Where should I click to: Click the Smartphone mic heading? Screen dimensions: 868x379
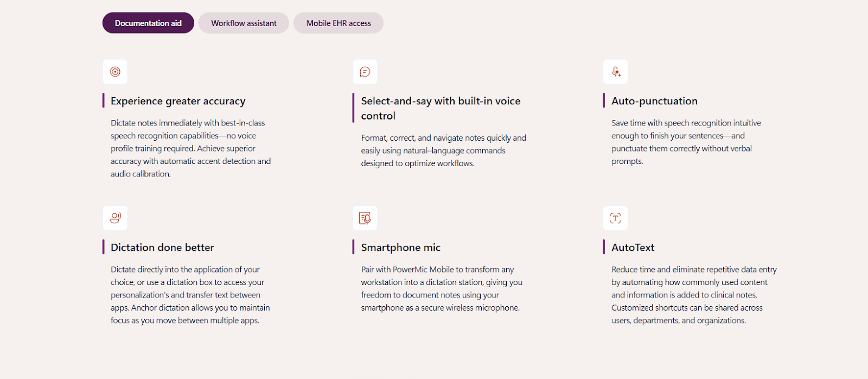401,248
